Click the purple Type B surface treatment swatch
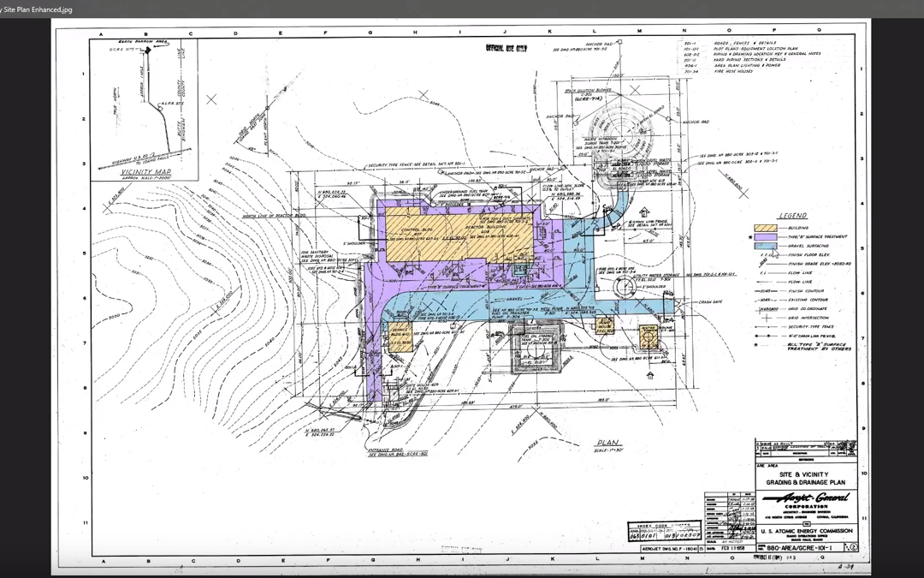 coord(766,236)
